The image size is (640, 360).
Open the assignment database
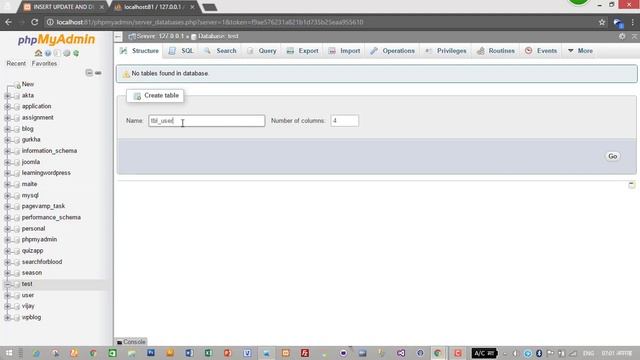38,118
